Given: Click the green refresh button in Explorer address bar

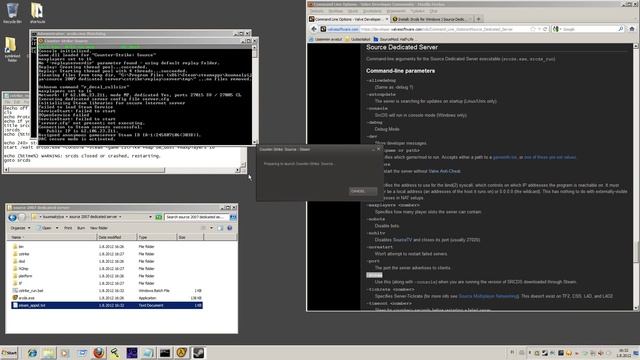Looking at the screenshot, I should pos(158,217).
